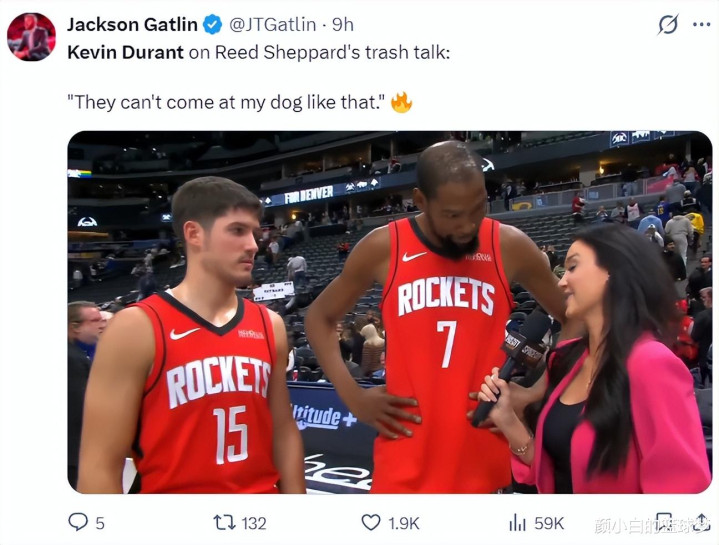The image size is (719, 545).
Task: Open the Grok explain icon
Action: click(668, 24)
